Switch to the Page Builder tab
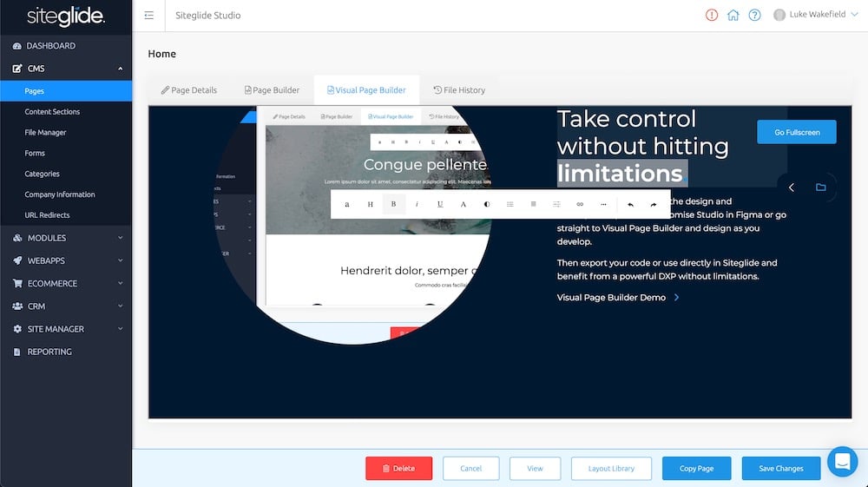868x487 pixels. (272, 90)
